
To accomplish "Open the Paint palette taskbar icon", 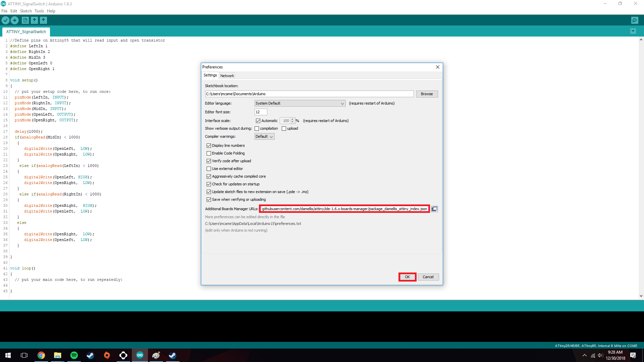I will (x=156, y=355).
